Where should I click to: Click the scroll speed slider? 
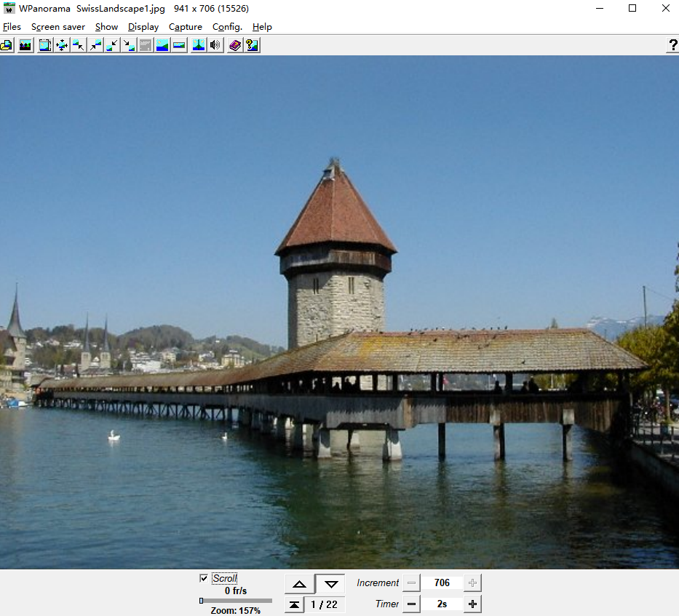(x=236, y=601)
